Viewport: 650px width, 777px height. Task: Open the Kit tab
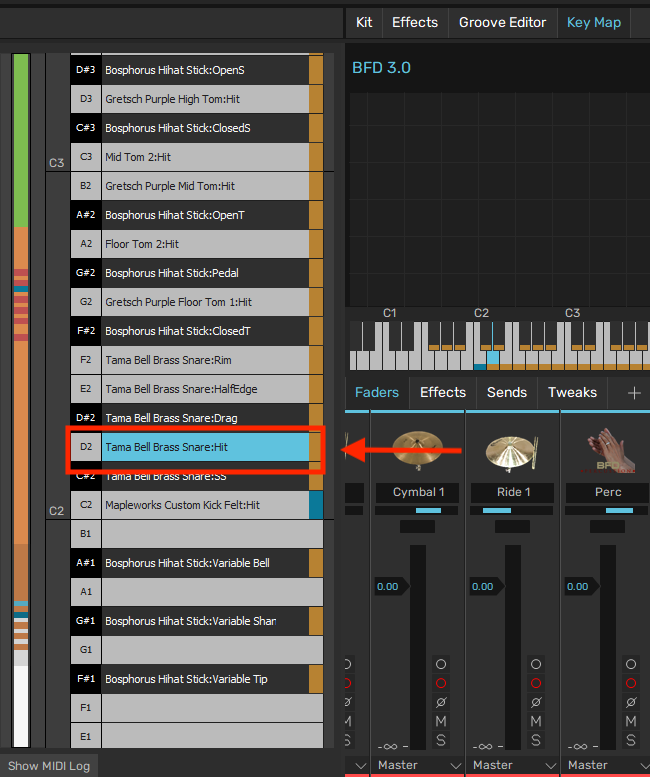point(364,22)
